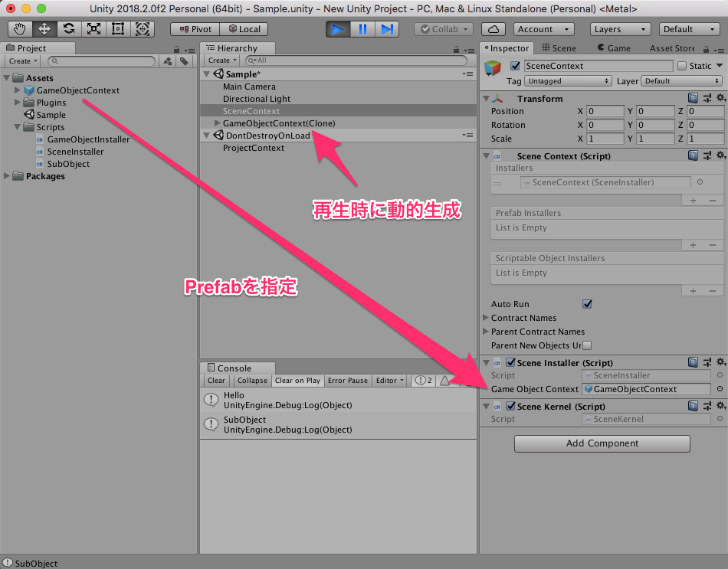
Task: Select the Rotate tool
Action: click(69, 29)
